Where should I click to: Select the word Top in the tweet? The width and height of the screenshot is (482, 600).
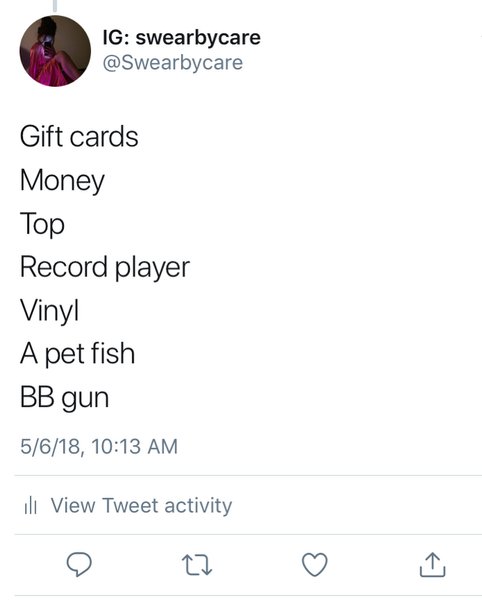pyautogui.click(x=42, y=224)
